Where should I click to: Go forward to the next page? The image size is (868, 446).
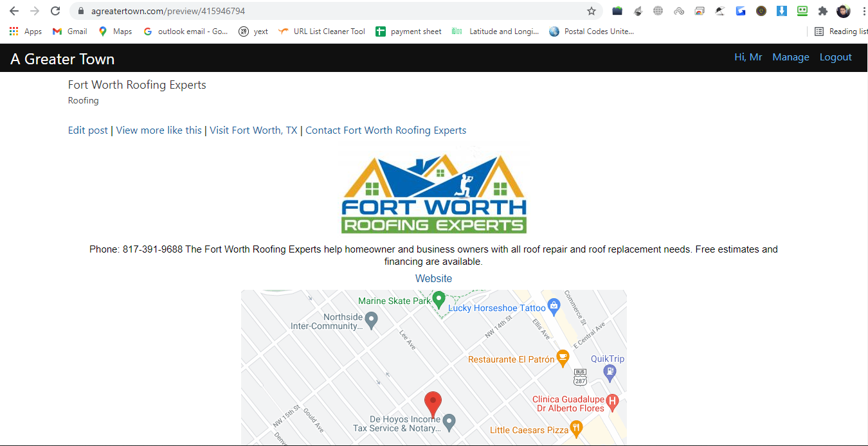35,11
